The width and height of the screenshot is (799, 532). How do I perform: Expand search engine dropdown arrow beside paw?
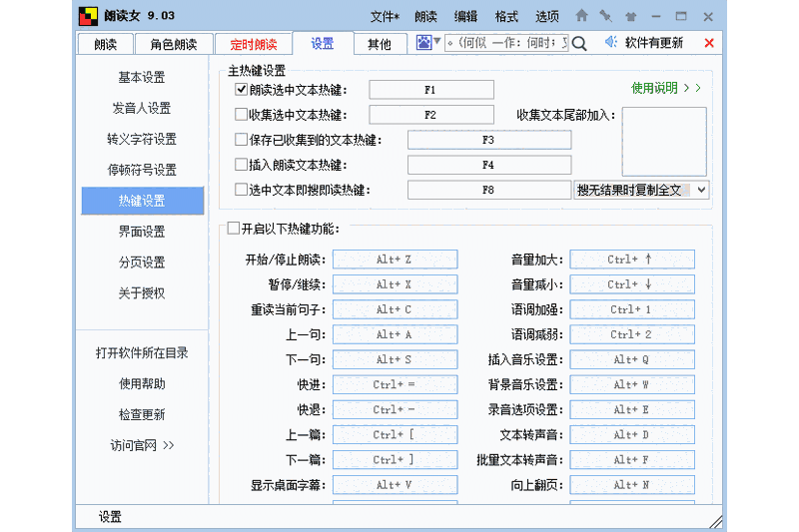click(x=436, y=42)
